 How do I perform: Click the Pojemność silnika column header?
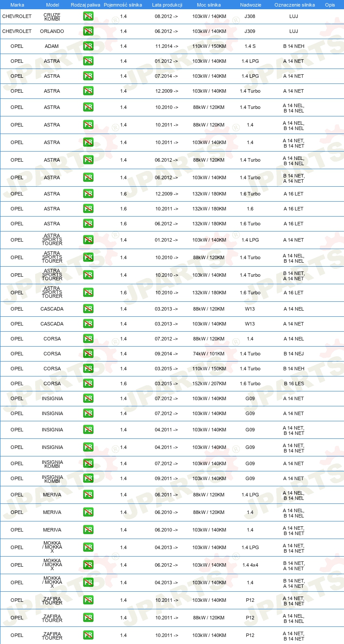coord(123,5)
